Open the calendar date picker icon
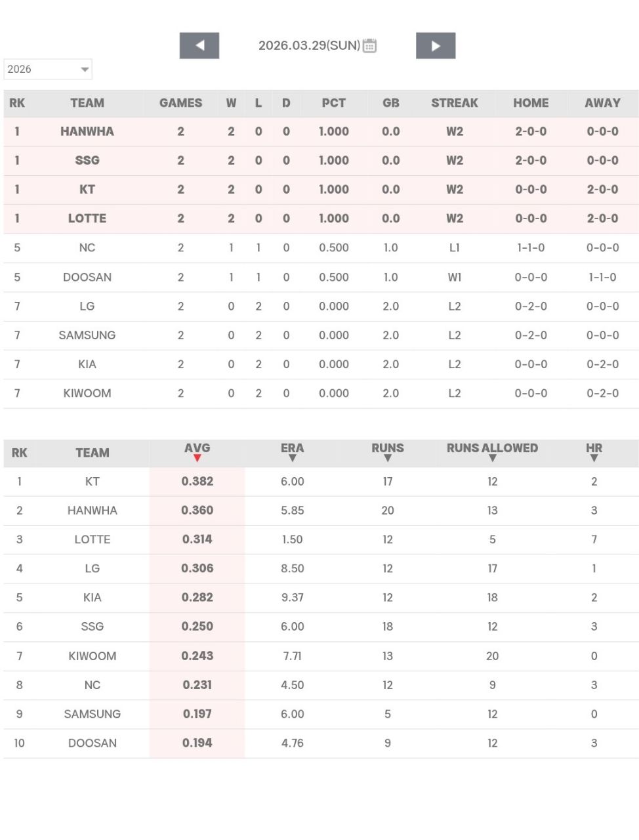Screen dimensions: 639x840 point(370,46)
